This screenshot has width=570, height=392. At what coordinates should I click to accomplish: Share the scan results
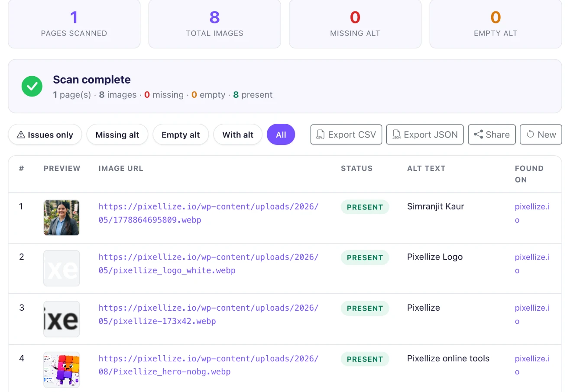[492, 135]
